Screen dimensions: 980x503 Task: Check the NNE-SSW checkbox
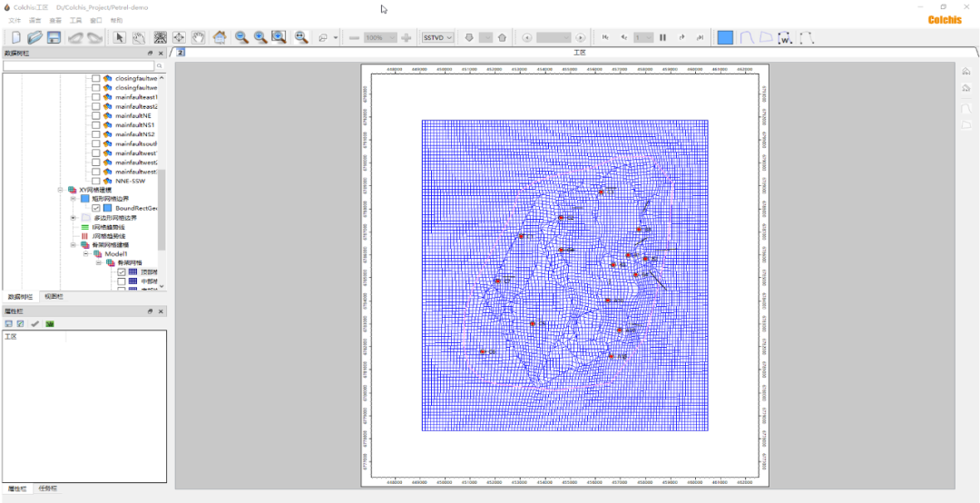pos(96,181)
